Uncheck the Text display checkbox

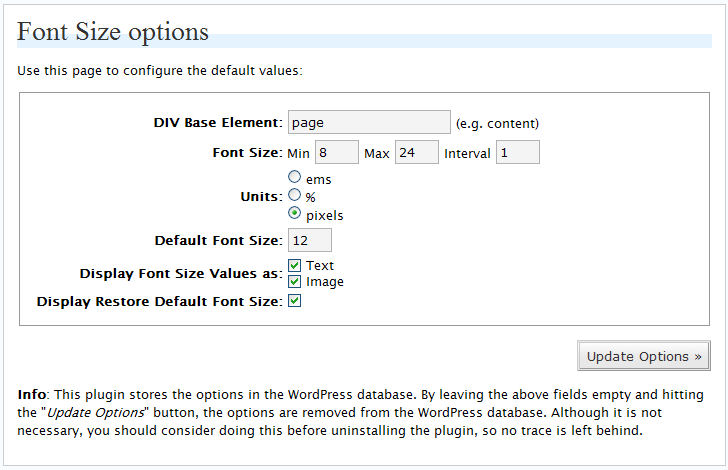[294, 265]
